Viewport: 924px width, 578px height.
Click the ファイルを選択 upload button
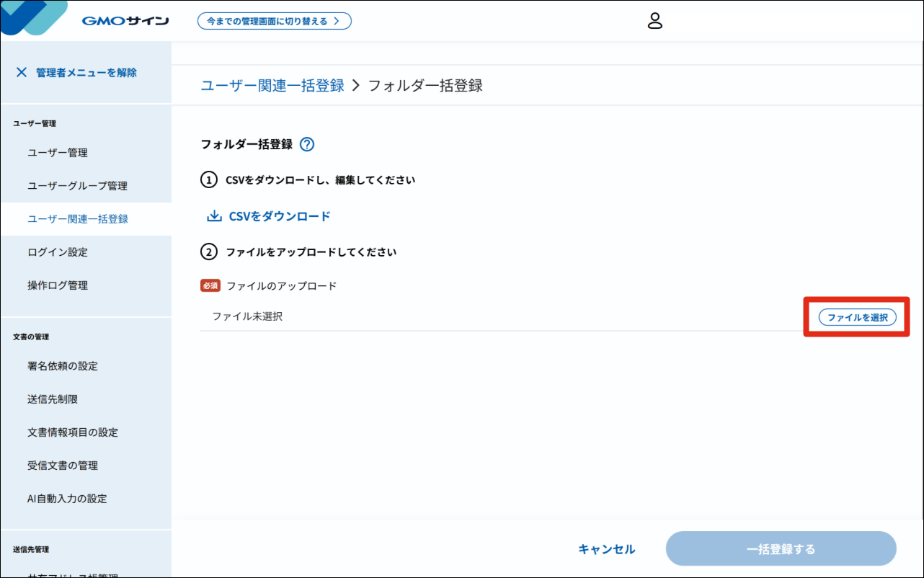pyautogui.click(x=856, y=316)
